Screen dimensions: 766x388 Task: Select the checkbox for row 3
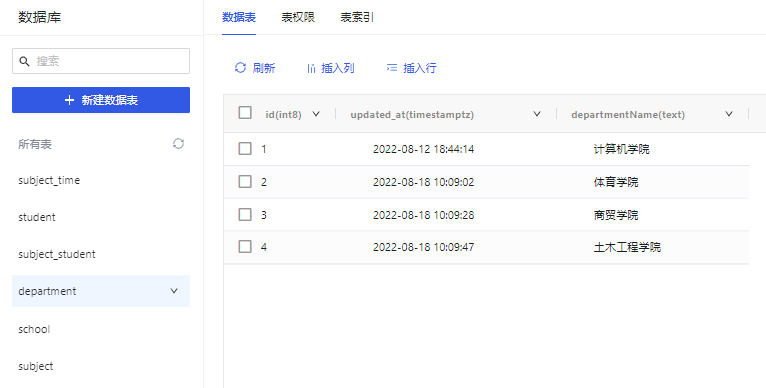tap(245, 215)
